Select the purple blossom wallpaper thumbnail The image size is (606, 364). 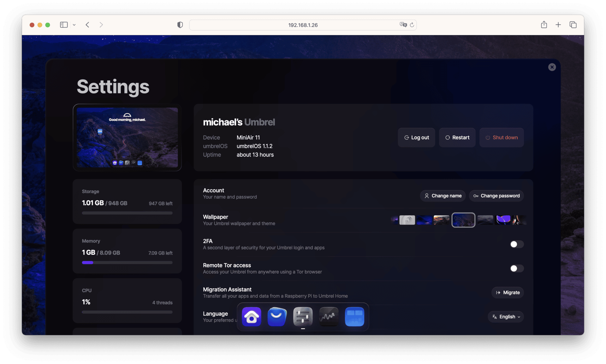click(503, 220)
